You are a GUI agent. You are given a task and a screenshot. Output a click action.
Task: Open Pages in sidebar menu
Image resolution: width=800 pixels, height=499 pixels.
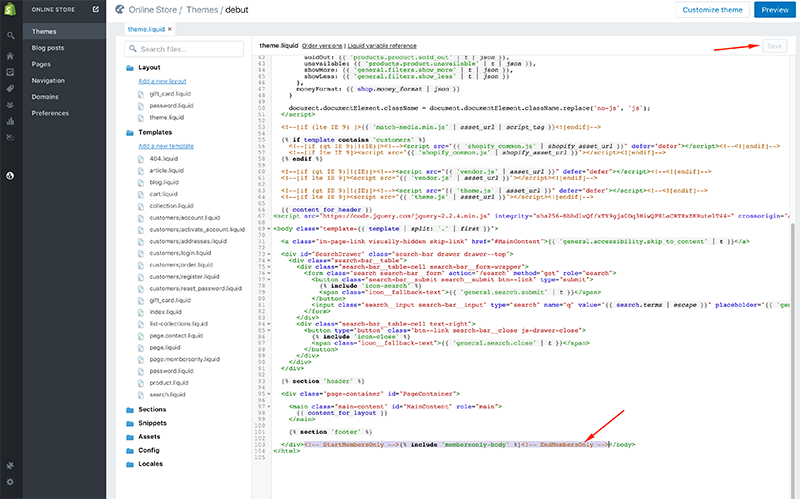pyautogui.click(x=41, y=64)
